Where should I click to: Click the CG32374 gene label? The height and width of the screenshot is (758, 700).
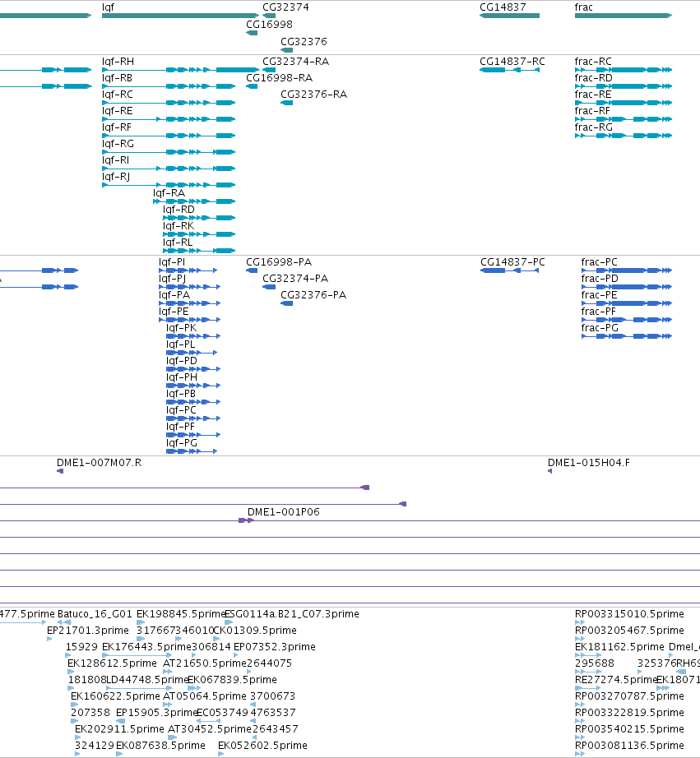[x=285, y=7]
